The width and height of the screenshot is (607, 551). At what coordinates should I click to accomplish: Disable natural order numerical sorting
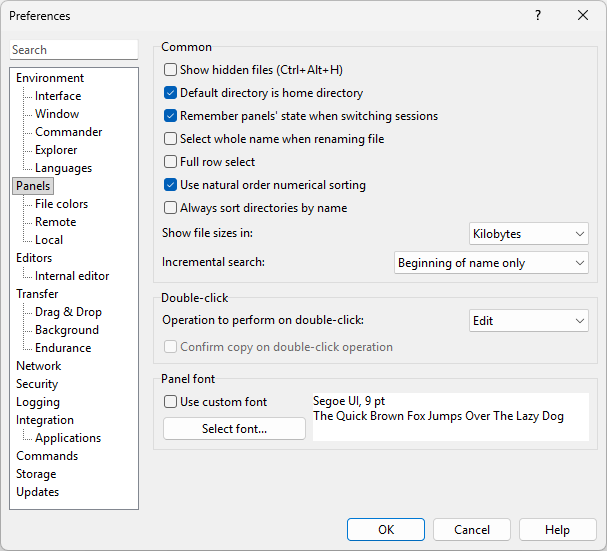[171, 185]
